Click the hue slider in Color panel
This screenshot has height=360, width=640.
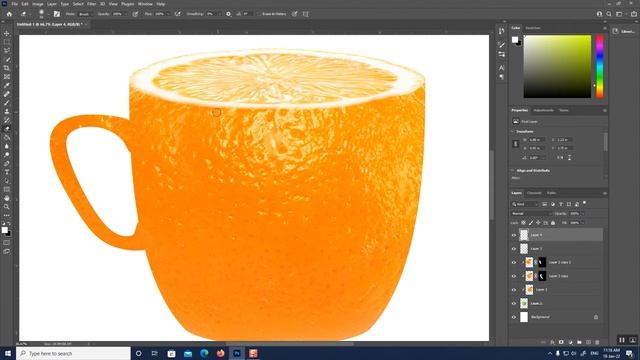[600, 67]
